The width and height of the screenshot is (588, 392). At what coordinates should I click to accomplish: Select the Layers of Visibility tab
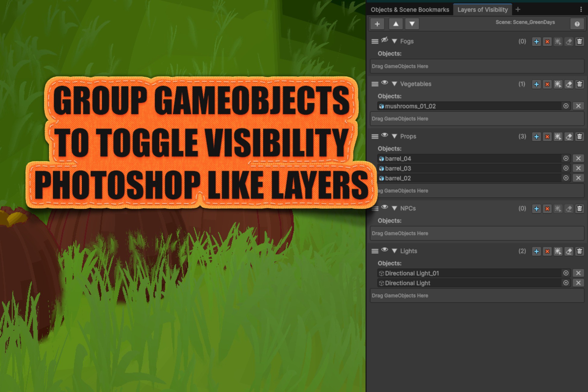[x=482, y=10]
